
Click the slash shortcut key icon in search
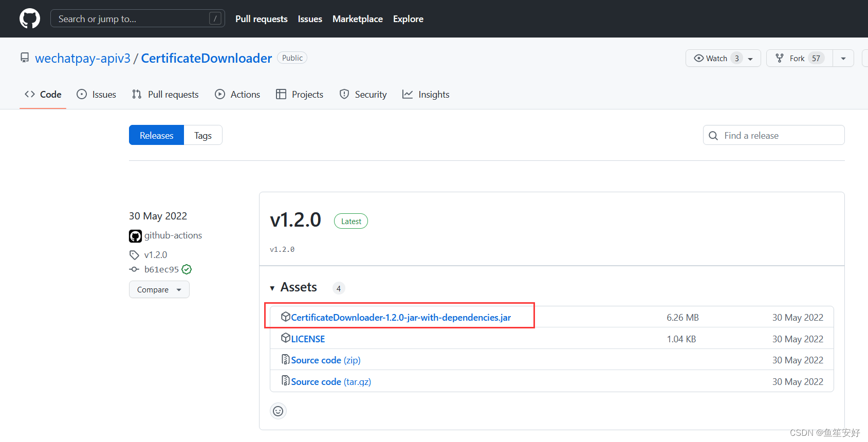tap(215, 19)
